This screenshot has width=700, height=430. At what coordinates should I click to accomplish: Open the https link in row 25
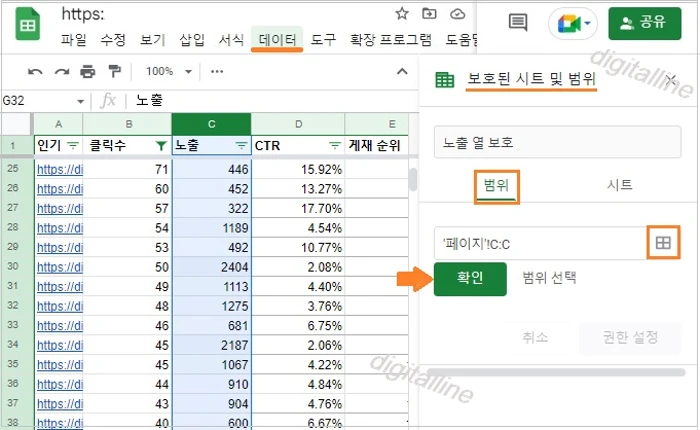[x=60, y=169]
